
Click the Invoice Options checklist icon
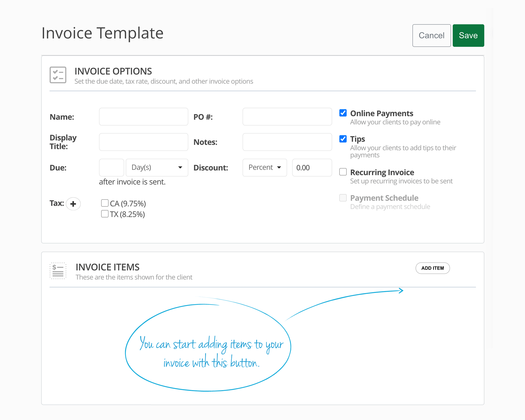[58, 75]
